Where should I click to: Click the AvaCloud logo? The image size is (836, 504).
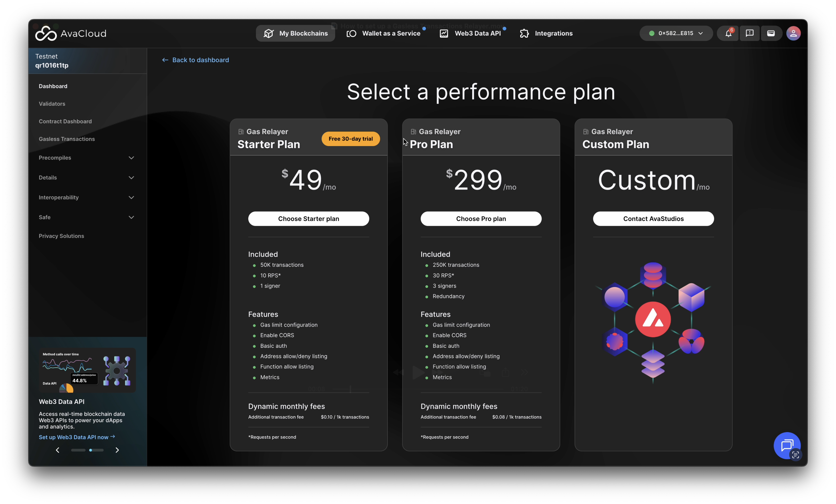point(71,33)
